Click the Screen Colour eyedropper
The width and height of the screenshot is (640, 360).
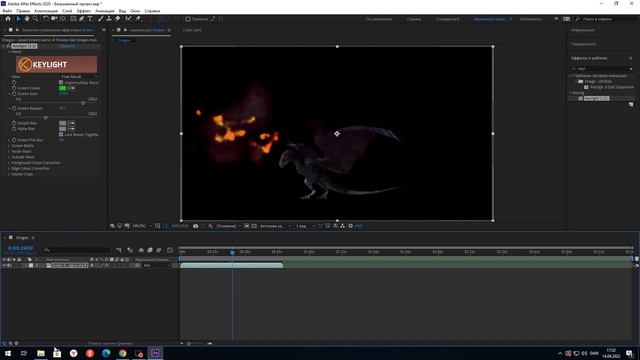click(x=71, y=88)
